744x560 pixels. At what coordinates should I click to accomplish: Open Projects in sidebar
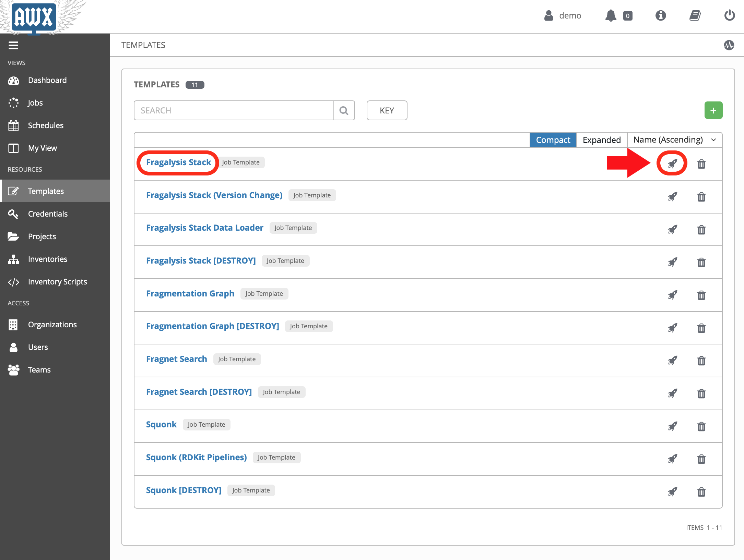pos(55,236)
